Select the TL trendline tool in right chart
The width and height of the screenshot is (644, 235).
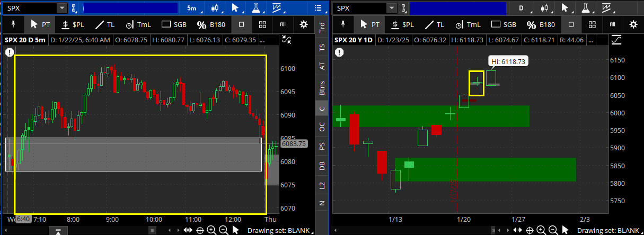pyautogui.click(x=435, y=24)
